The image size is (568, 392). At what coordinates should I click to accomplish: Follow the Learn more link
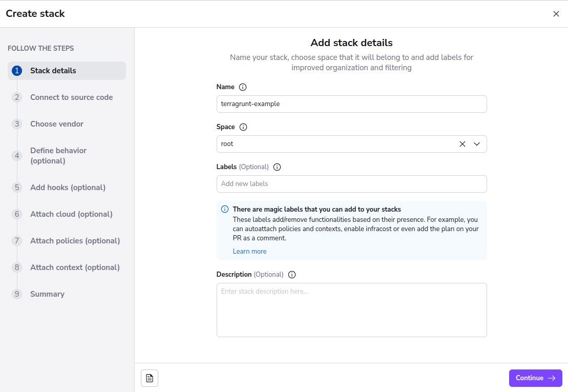249,251
